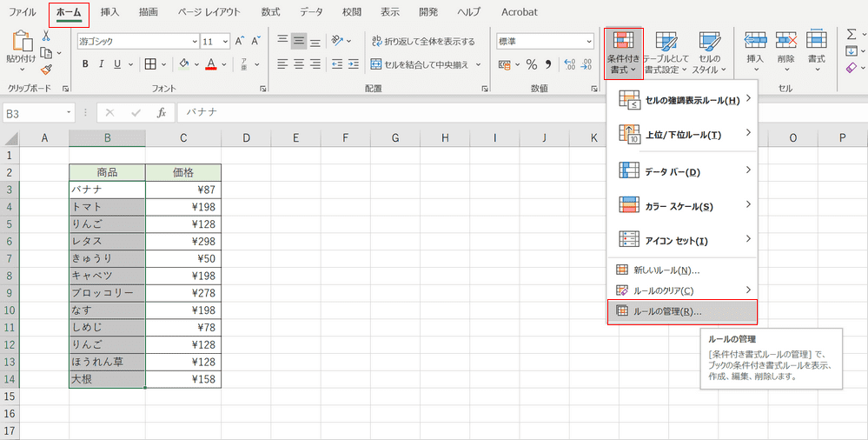Apply comma style
The height and width of the screenshot is (440, 868).
click(548, 64)
